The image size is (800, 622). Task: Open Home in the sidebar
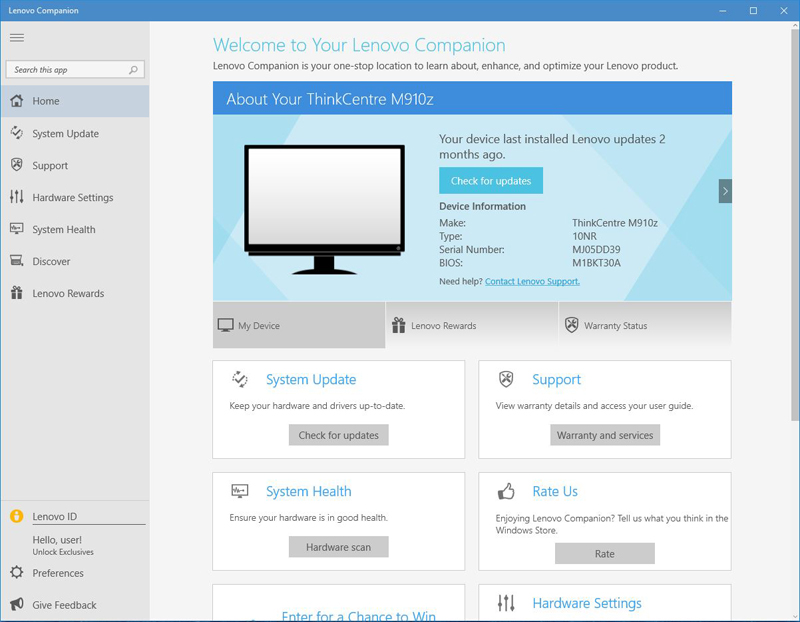pyautogui.click(x=75, y=101)
